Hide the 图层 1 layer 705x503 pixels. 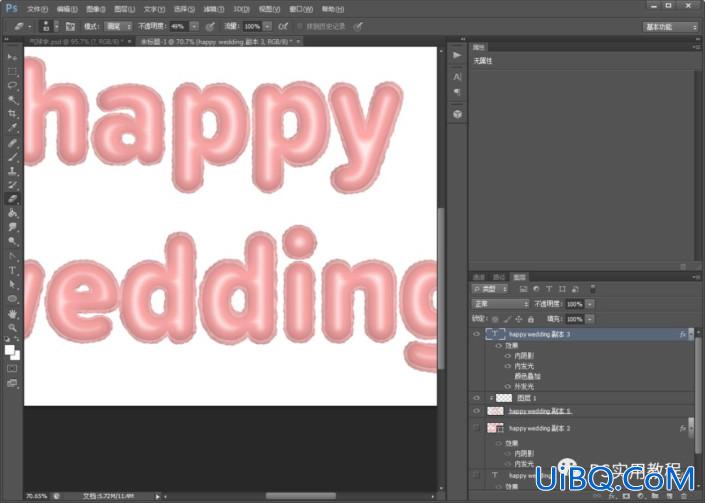[x=476, y=398]
